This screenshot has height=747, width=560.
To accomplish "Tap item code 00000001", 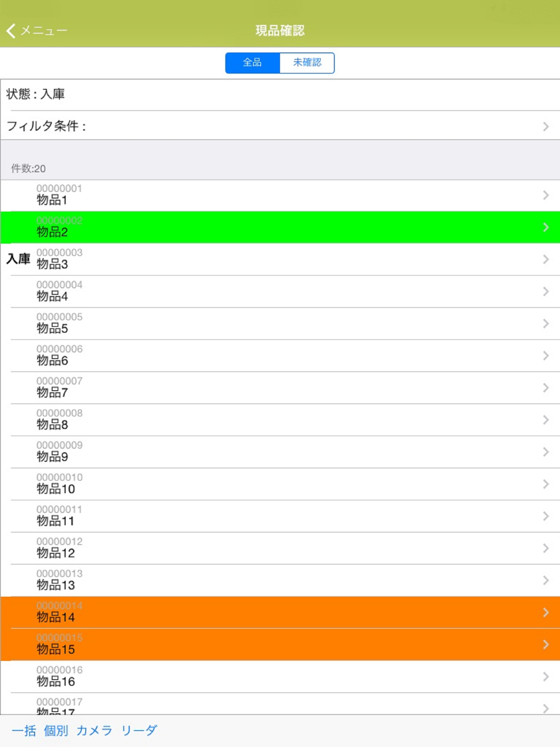I will [x=59, y=188].
